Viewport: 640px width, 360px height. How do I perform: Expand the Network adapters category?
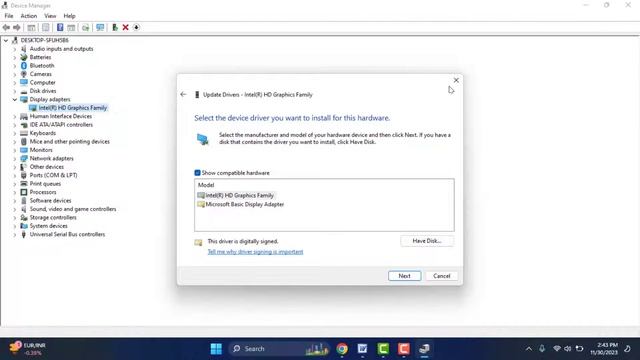pos(15,159)
